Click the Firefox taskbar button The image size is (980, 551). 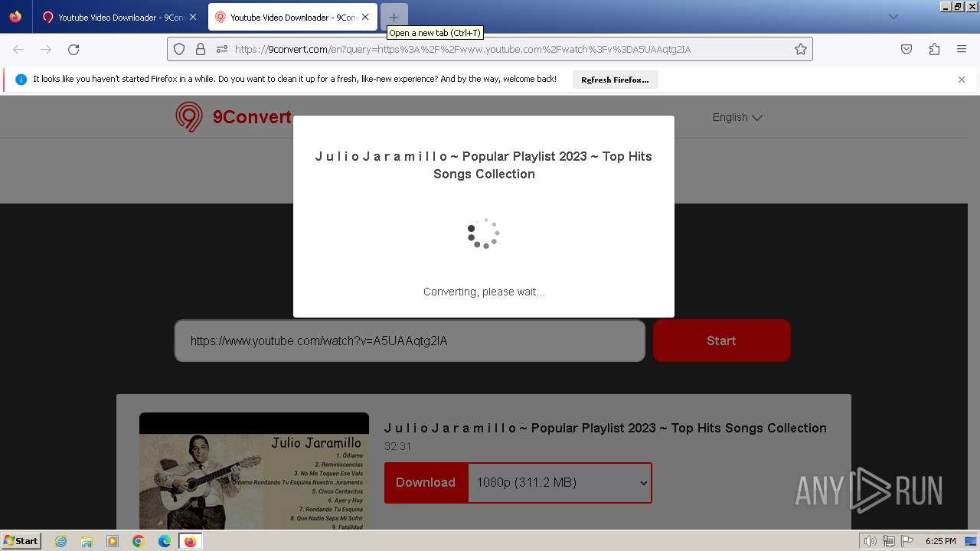(x=190, y=541)
